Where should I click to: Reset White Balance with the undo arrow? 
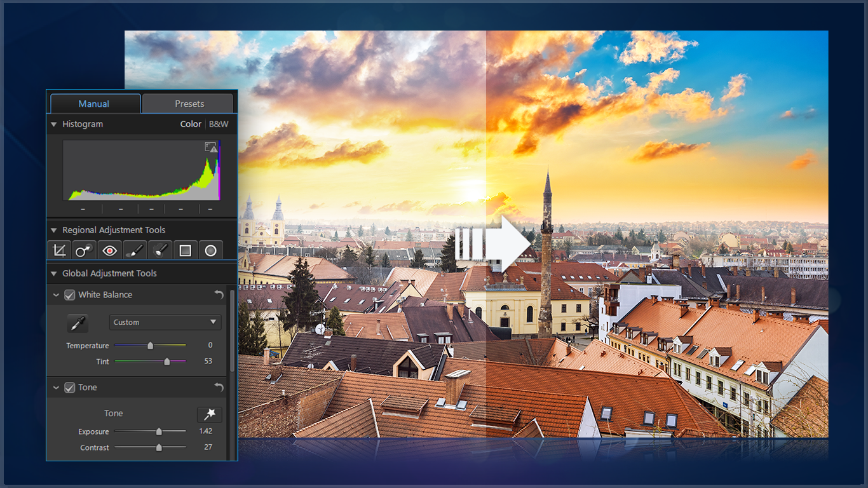pyautogui.click(x=219, y=295)
